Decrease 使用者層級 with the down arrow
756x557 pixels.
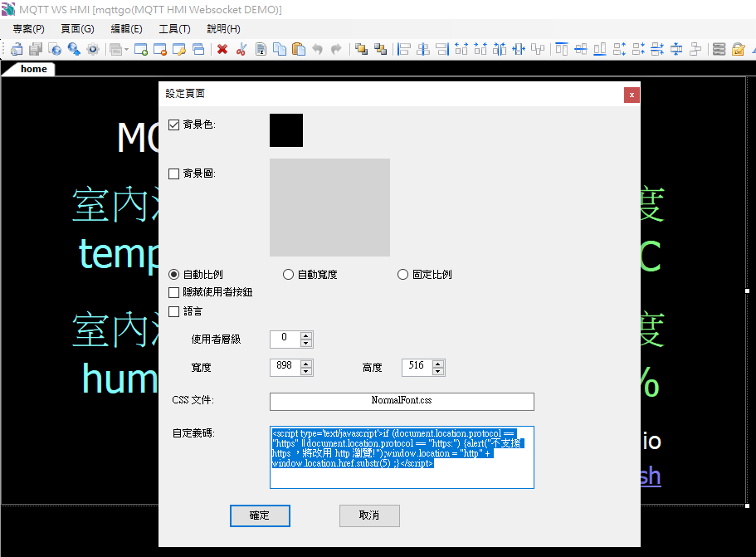(306, 344)
